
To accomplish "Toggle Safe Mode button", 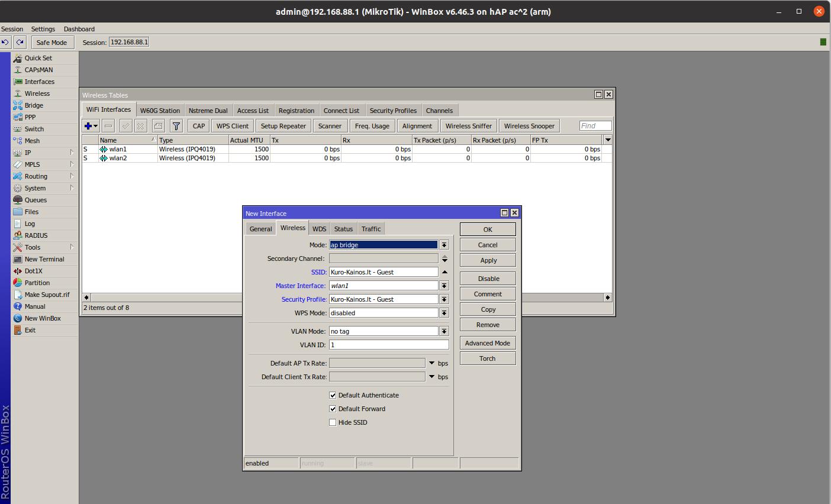I will tap(51, 43).
